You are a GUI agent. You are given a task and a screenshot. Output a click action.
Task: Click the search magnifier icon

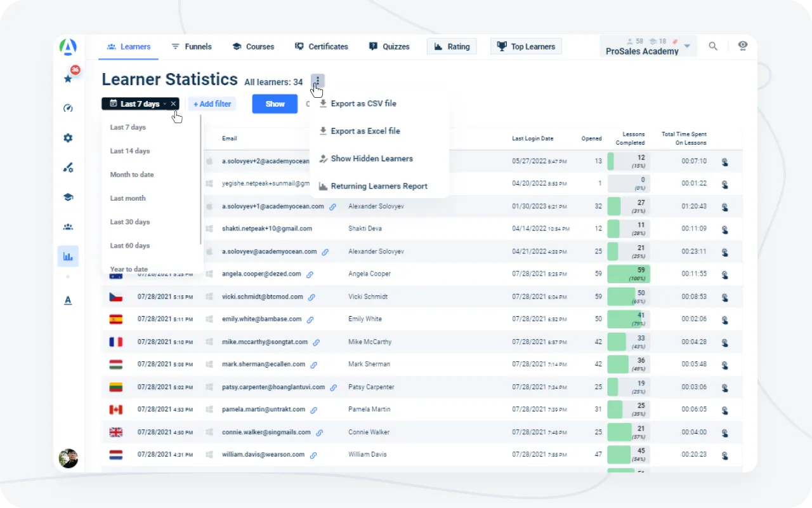(x=713, y=46)
